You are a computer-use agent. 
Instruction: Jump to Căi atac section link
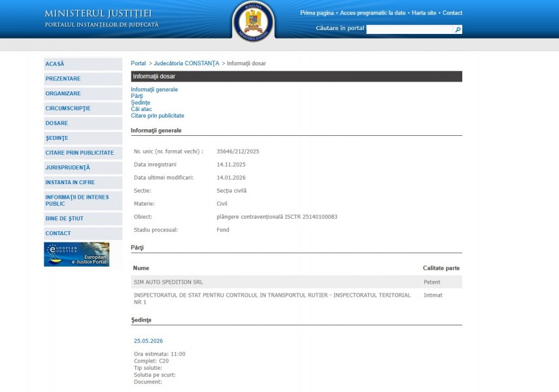point(141,109)
